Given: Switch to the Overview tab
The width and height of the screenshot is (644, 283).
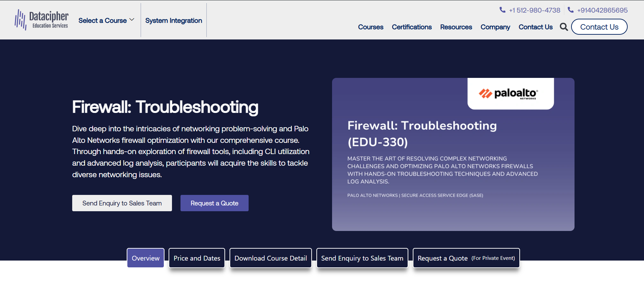Looking at the screenshot, I should tap(145, 258).
